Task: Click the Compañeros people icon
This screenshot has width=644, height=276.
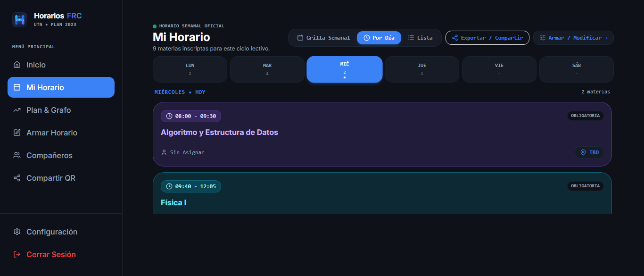Action: point(17,155)
